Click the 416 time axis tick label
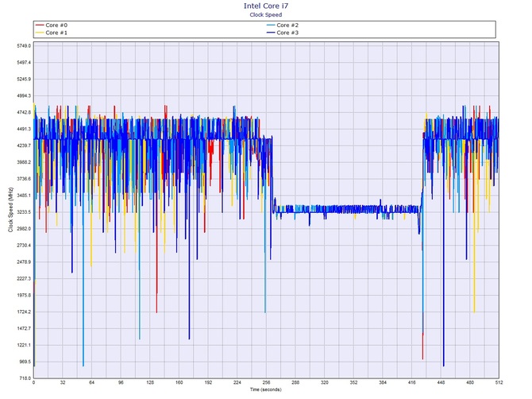The height and width of the screenshot is (399, 532). pos(411,382)
